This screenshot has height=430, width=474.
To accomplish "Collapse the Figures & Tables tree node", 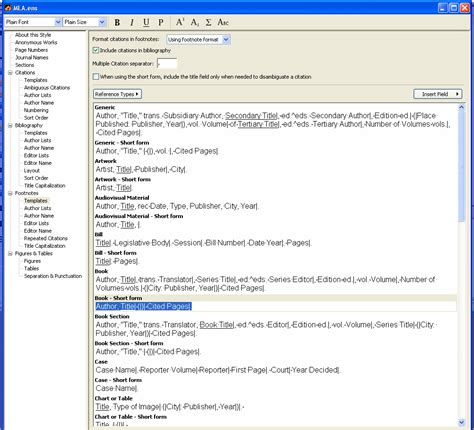I will [x=10, y=253].
